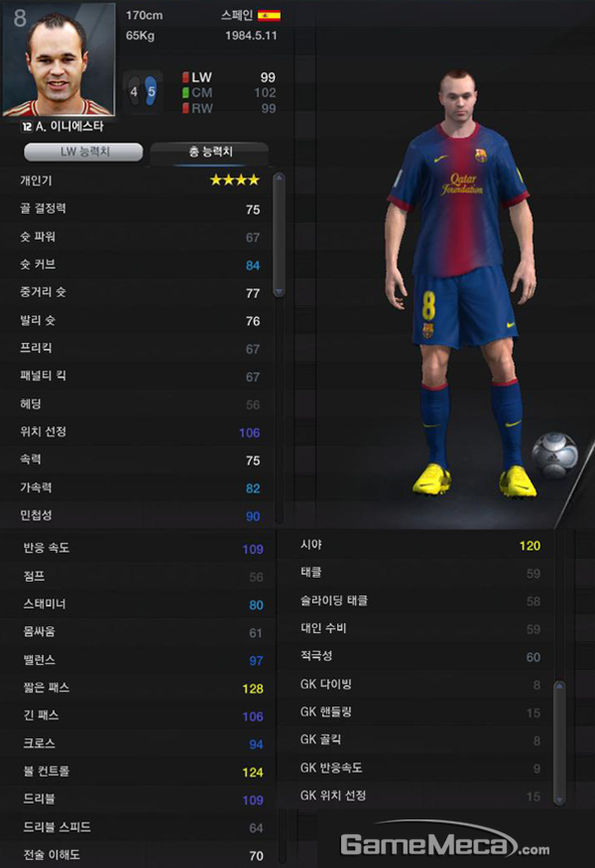The width and height of the screenshot is (595, 868).
Task: Click the season 12 badge beside player name
Action: pos(26,127)
